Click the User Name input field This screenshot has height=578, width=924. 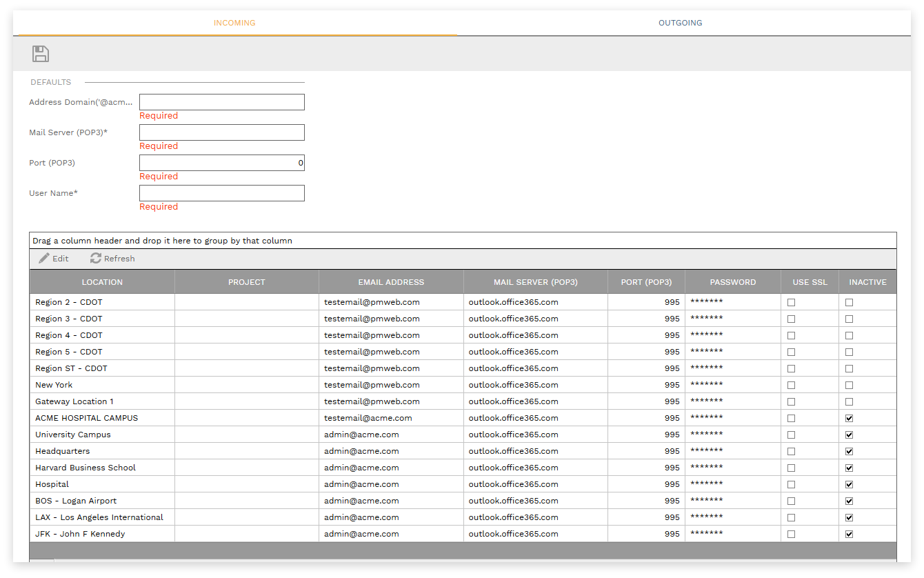(x=221, y=193)
